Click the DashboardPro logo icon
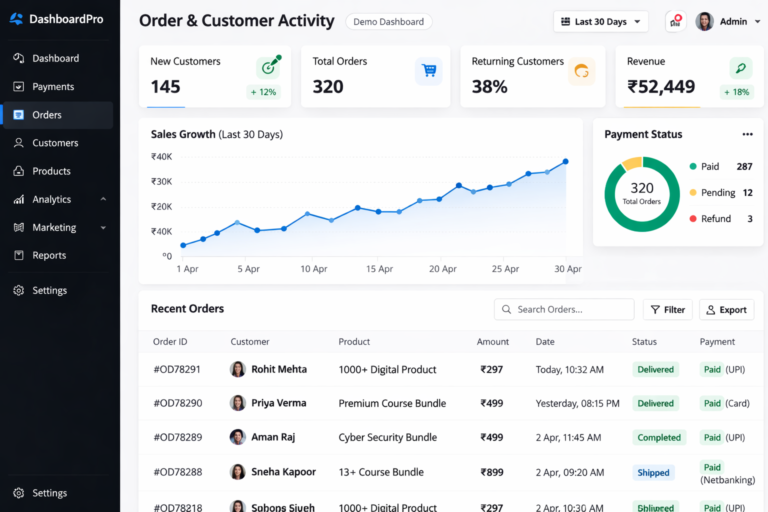 (x=16, y=19)
